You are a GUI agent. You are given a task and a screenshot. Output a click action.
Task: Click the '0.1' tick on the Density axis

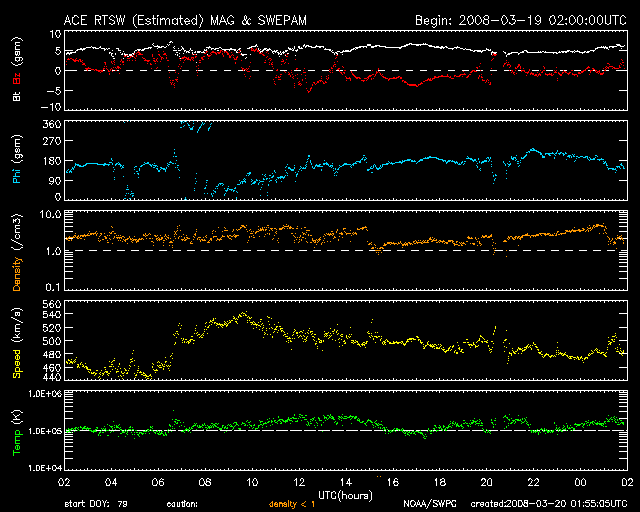point(53,287)
